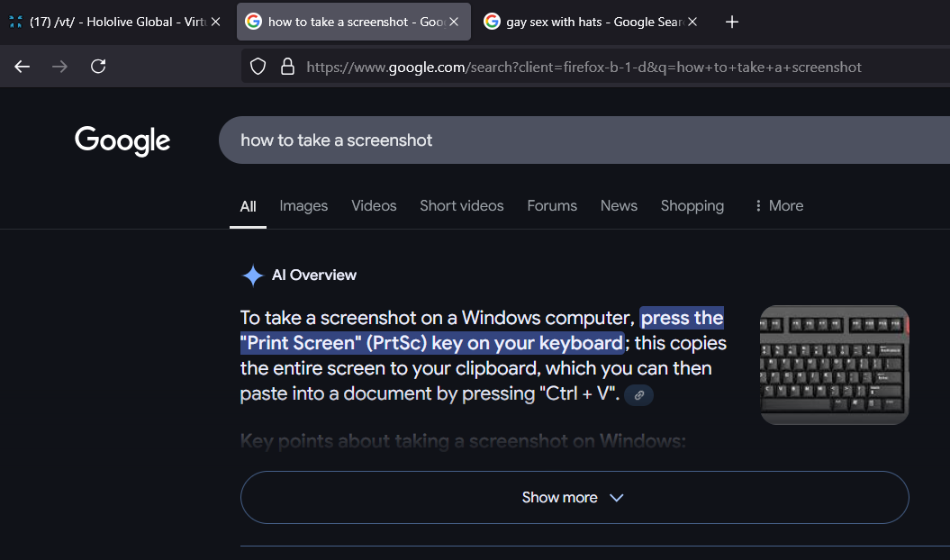
Task: Close the 'how to take a screenshot' tab
Action: [454, 22]
